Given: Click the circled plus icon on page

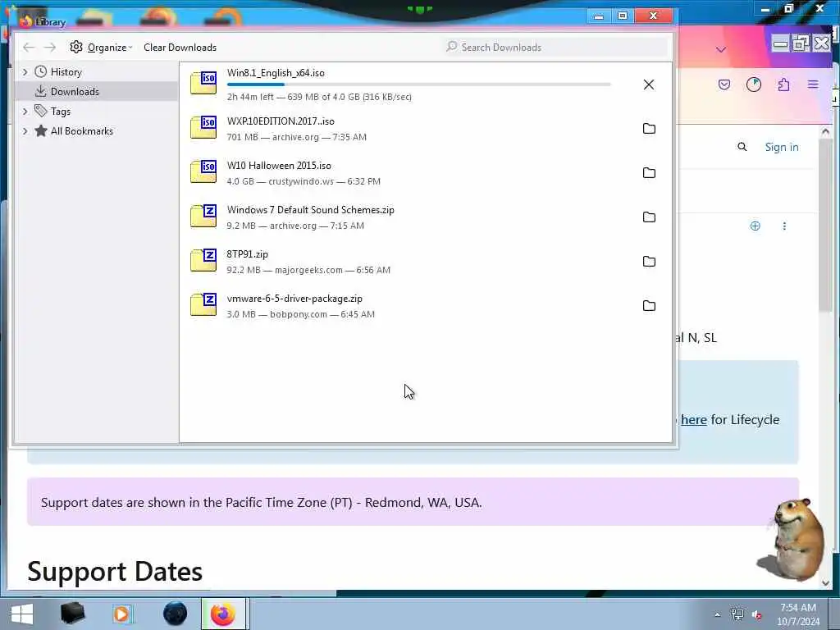Looking at the screenshot, I should click(x=755, y=226).
